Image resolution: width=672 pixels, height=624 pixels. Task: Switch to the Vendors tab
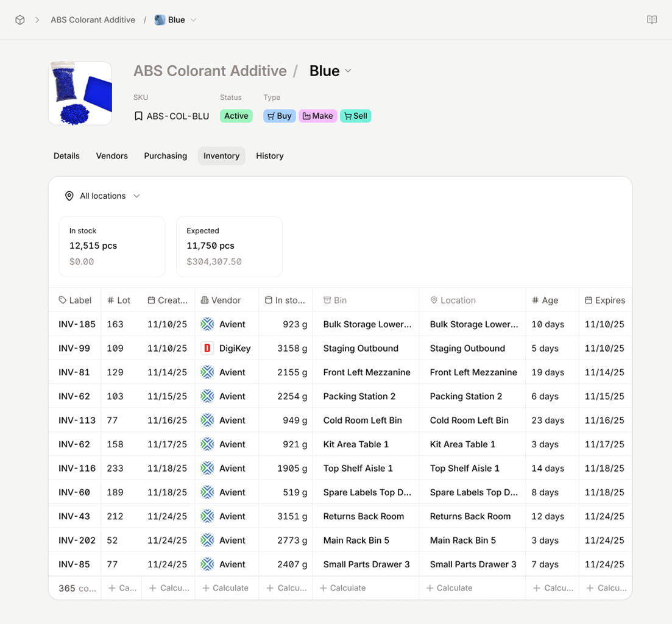pyautogui.click(x=112, y=156)
